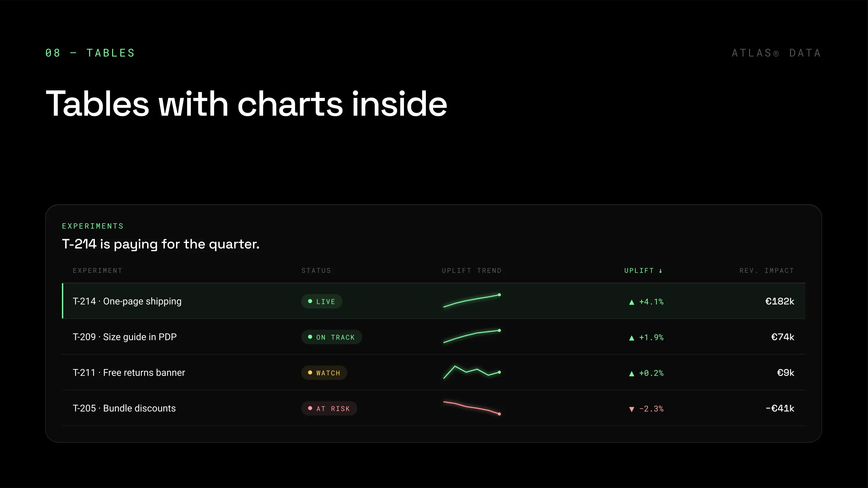Select the T-211 · Free returns banner row

point(433,373)
